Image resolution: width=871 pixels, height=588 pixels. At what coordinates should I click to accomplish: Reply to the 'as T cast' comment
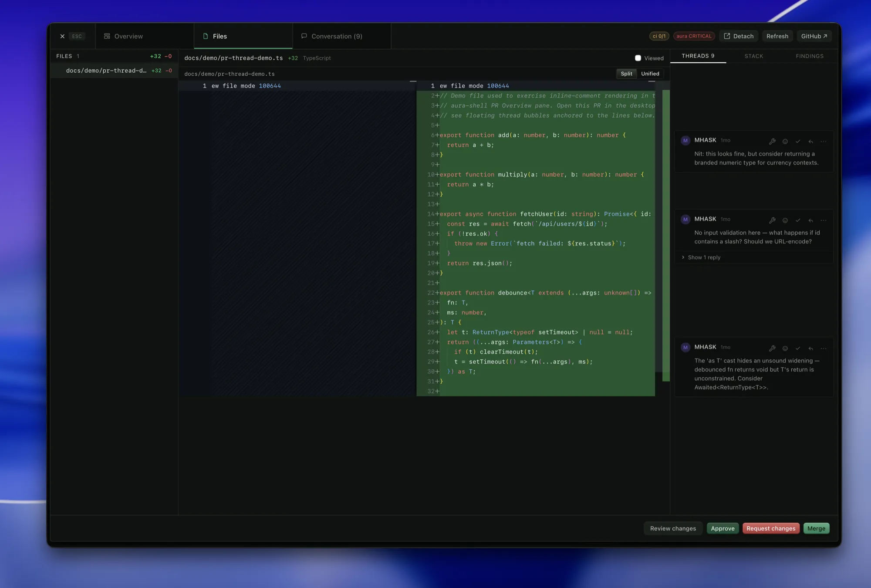pyautogui.click(x=810, y=348)
